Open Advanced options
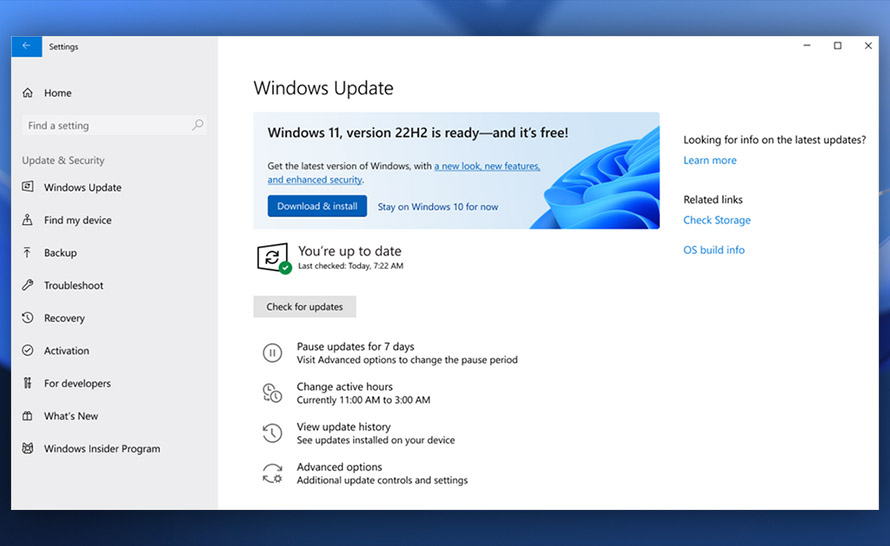 pos(339,467)
